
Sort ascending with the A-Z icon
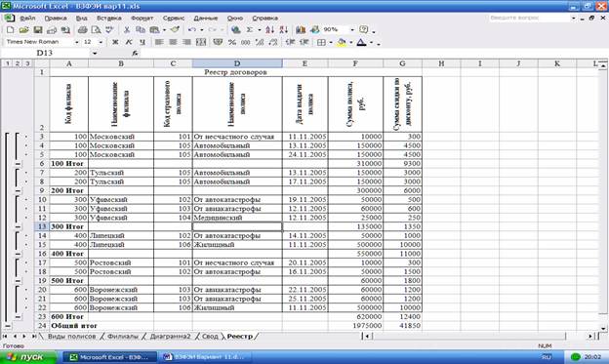(270, 30)
